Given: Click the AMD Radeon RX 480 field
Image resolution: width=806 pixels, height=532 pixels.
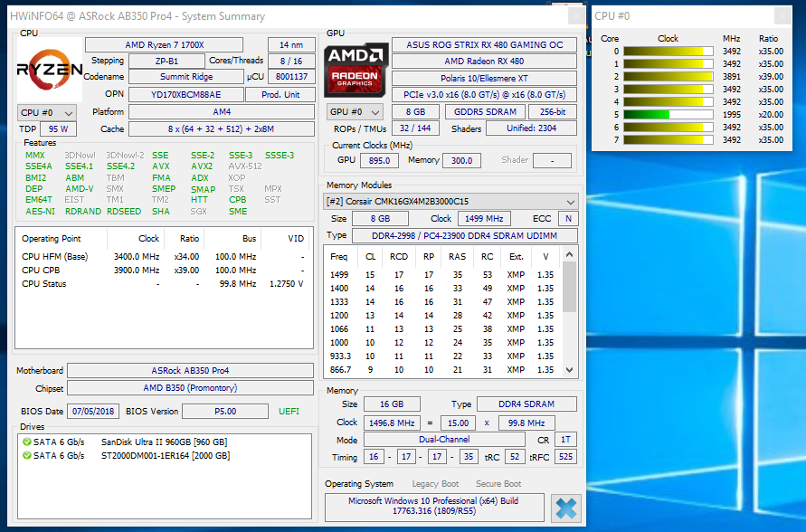Looking at the screenshot, I should click(x=484, y=62).
